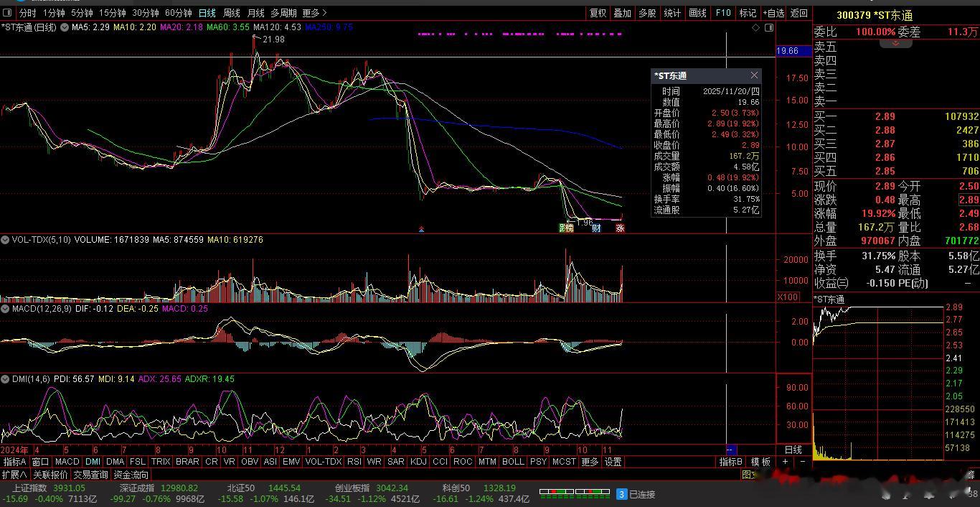Image resolution: width=980 pixels, height=507 pixels.
Task: Click the 叠加 overlay button
Action: click(623, 13)
